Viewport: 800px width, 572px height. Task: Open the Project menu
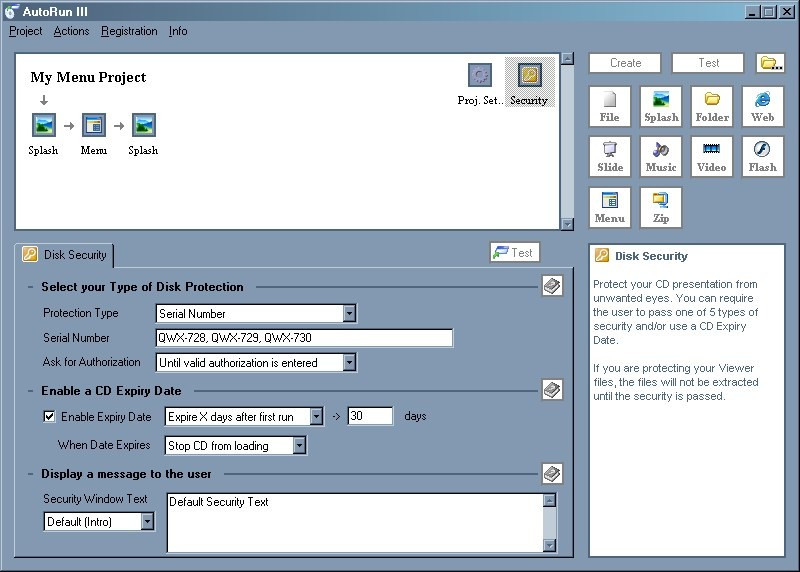(26, 31)
